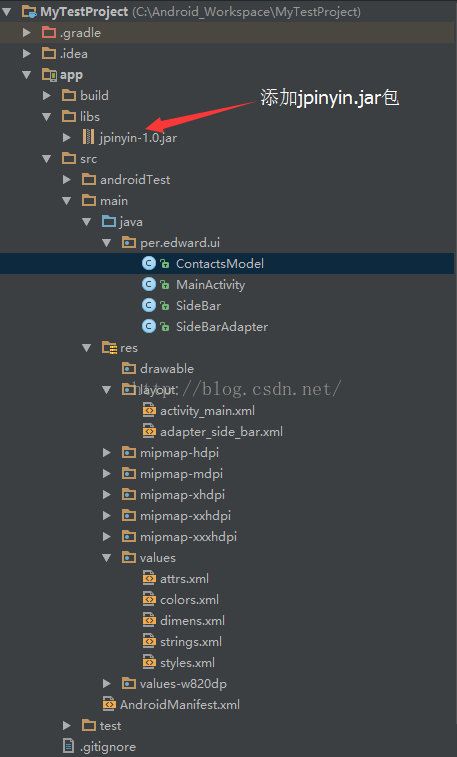Select the MyTestProject root node
Screen dimensions: 457x757
84,12
